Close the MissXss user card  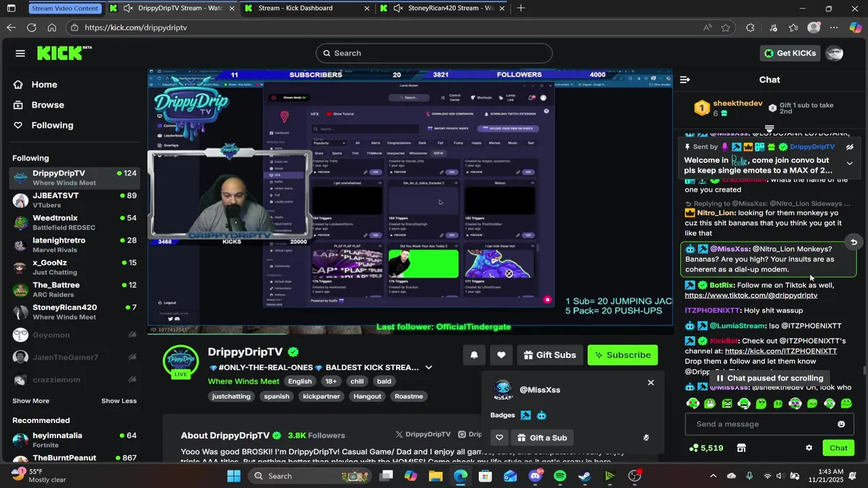(650, 383)
